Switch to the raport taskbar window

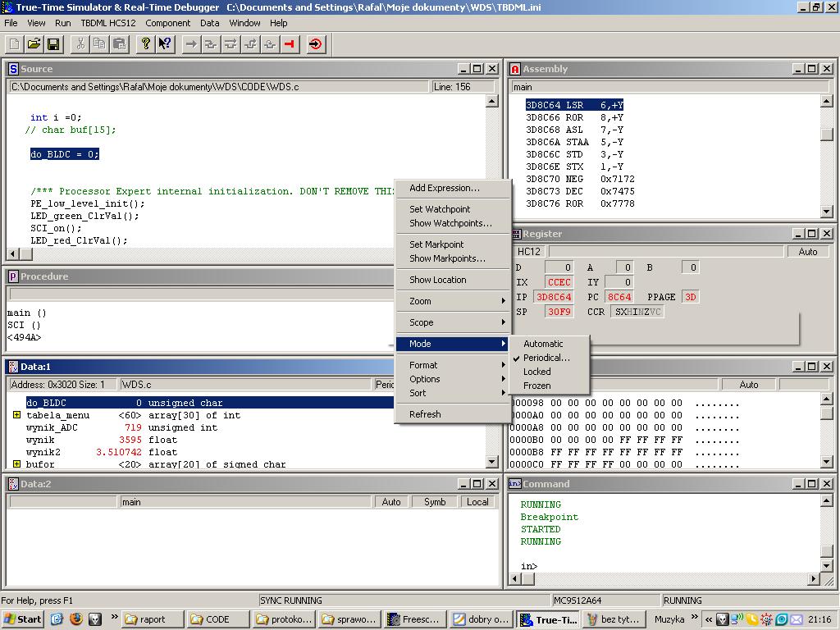pos(152,619)
